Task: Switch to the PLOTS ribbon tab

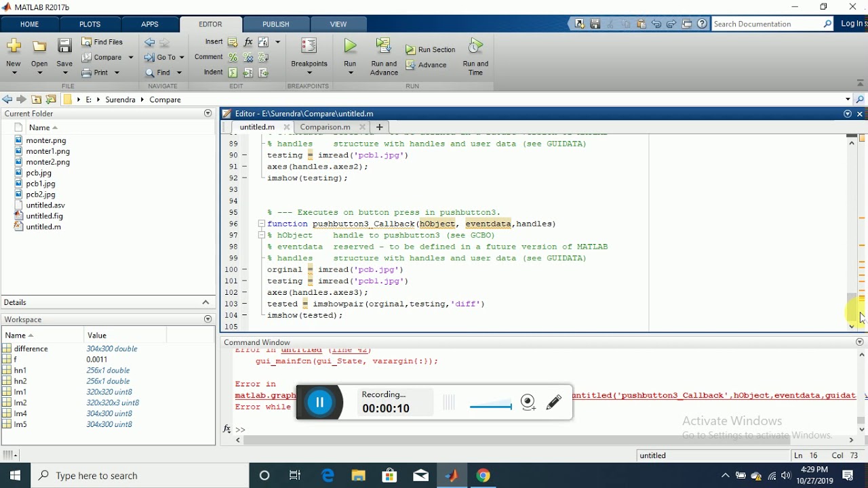Action: [x=90, y=24]
